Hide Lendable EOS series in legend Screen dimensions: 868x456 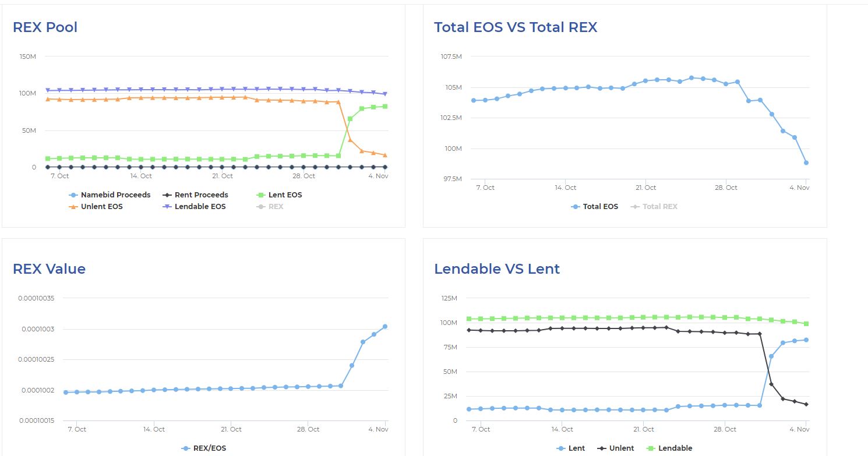tap(193, 207)
